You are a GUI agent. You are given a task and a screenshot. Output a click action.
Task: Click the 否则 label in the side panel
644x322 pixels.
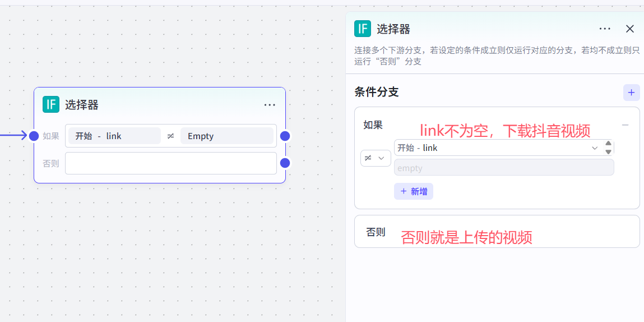coord(376,232)
